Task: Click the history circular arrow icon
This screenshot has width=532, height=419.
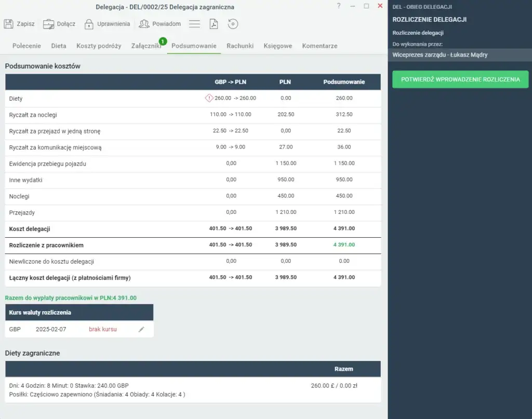Action: pos(233,24)
